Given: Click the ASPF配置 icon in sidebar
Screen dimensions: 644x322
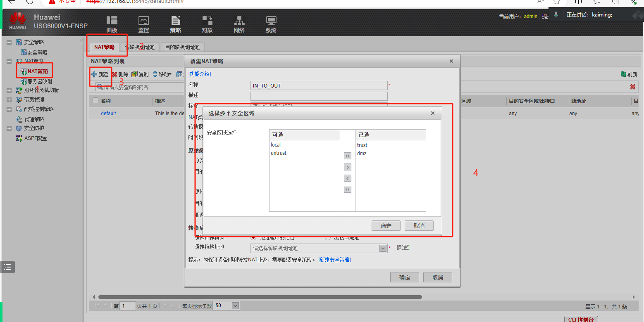Looking at the screenshot, I should click(19, 138).
